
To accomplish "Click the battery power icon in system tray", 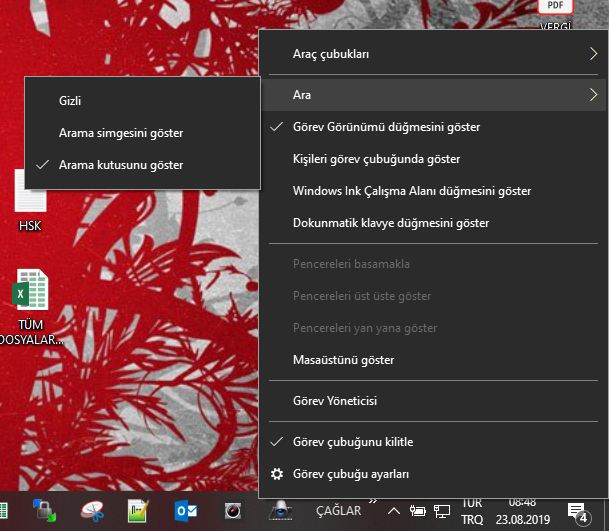I will [x=418, y=511].
